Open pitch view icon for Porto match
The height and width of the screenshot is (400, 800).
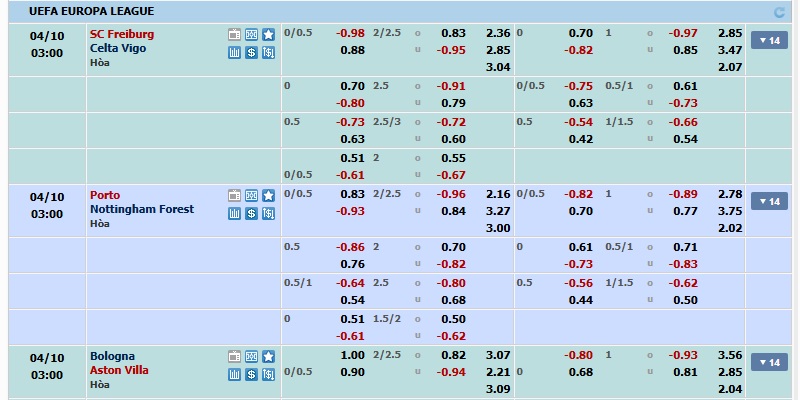tap(252, 195)
